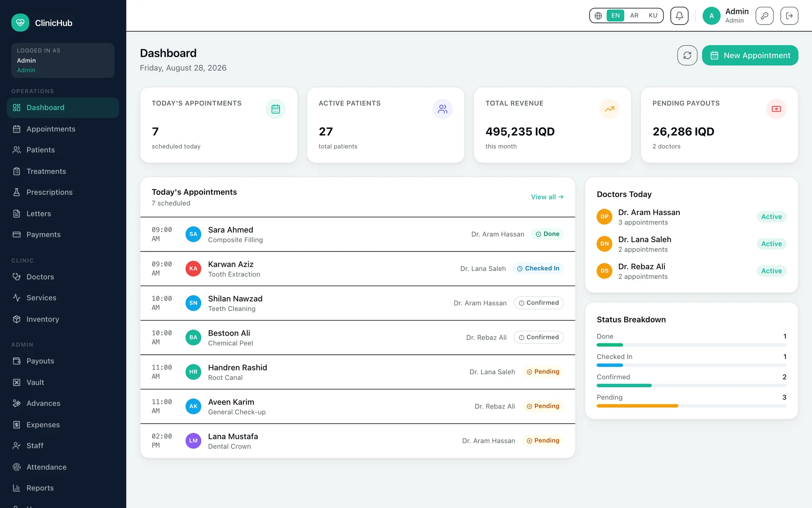Click the KA avatar for Karwan Aziz
Screen dimensions: 812x508
pos(193,268)
